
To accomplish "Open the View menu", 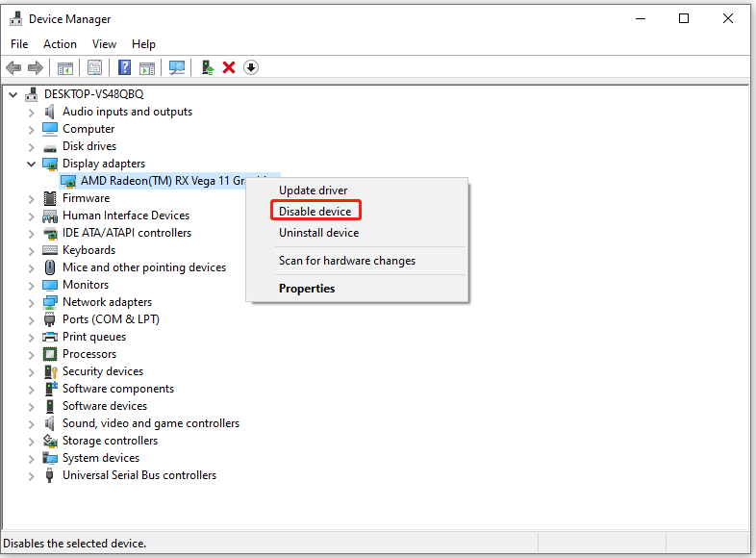I will [104, 44].
